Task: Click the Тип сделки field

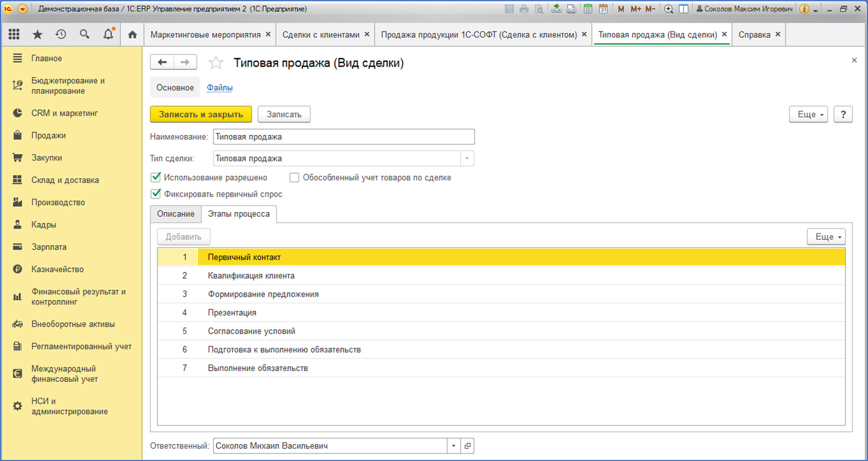Action: click(x=337, y=159)
